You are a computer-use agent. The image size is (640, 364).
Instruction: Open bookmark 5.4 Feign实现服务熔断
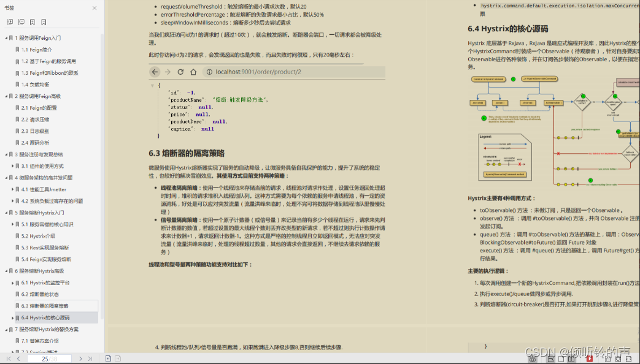(47, 259)
